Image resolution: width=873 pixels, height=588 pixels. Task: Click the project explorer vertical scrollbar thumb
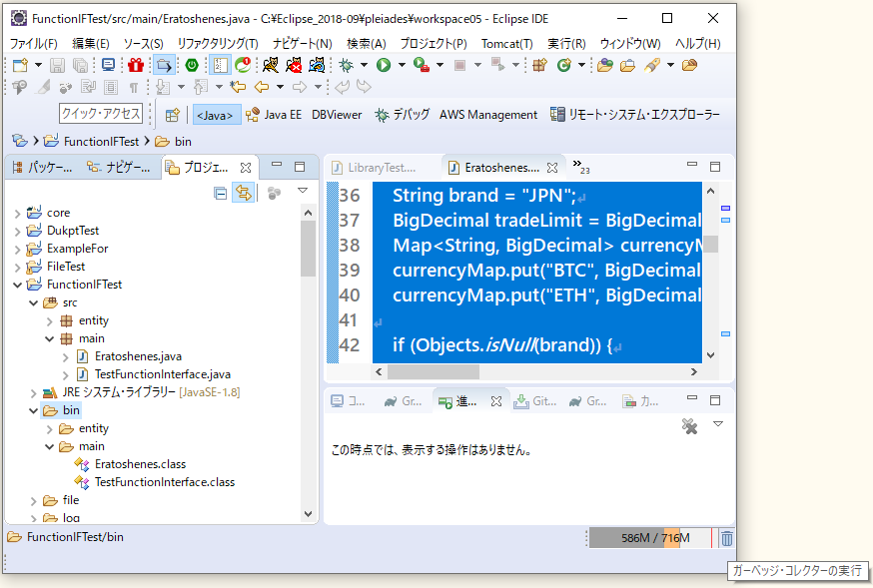[308, 249]
